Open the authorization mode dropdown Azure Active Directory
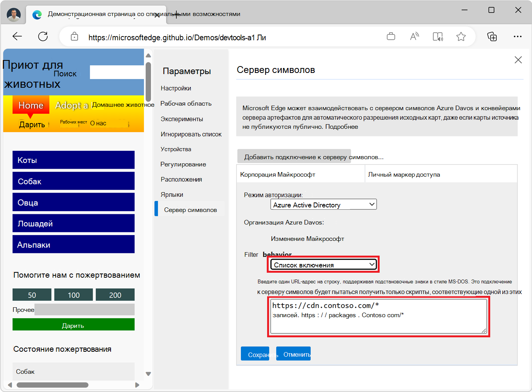The width and height of the screenshot is (532, 392). tap(323, 205)
